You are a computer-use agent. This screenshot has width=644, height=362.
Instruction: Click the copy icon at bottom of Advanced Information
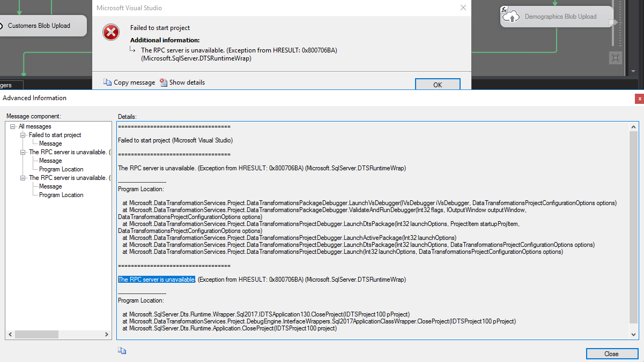pyautogui.click(x=122, y=351)
